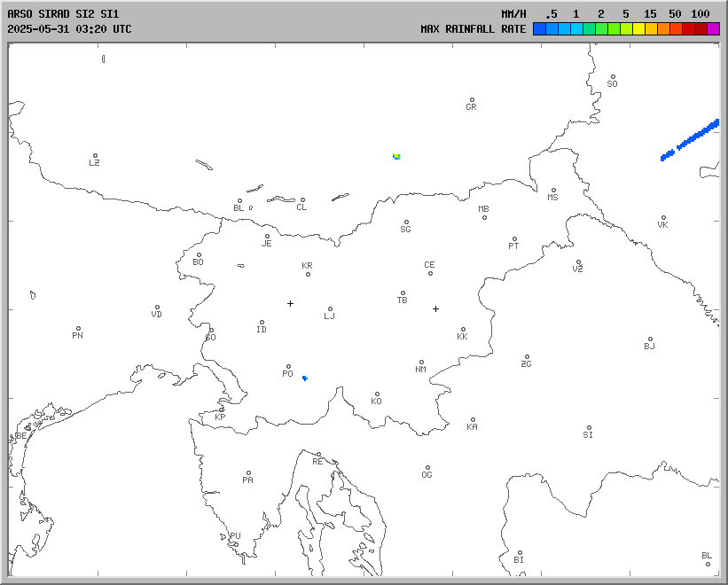Click the 2025-05-31 03:20 UTC timestamp

tap(69, 29)
